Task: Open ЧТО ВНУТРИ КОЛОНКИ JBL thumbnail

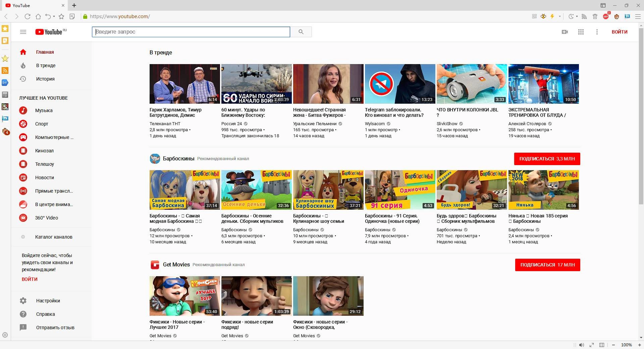Action: tap(472, 84)
